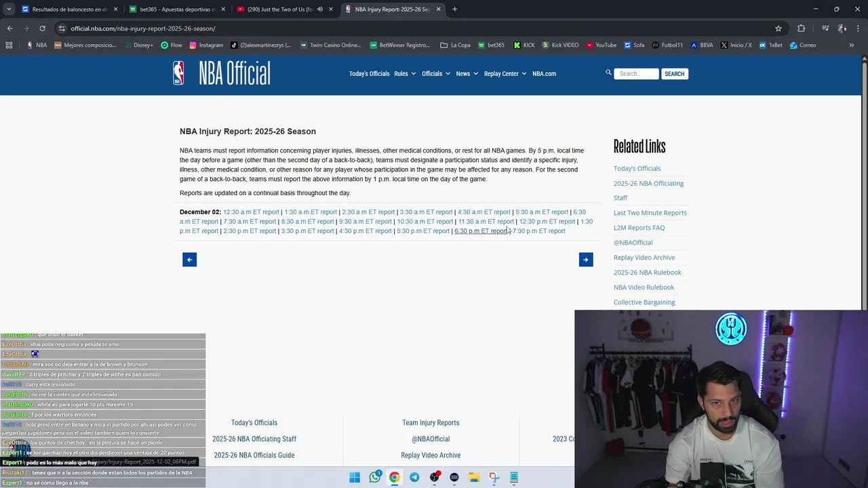Open Chrome extensions puzzle icon

pos(801,28)
